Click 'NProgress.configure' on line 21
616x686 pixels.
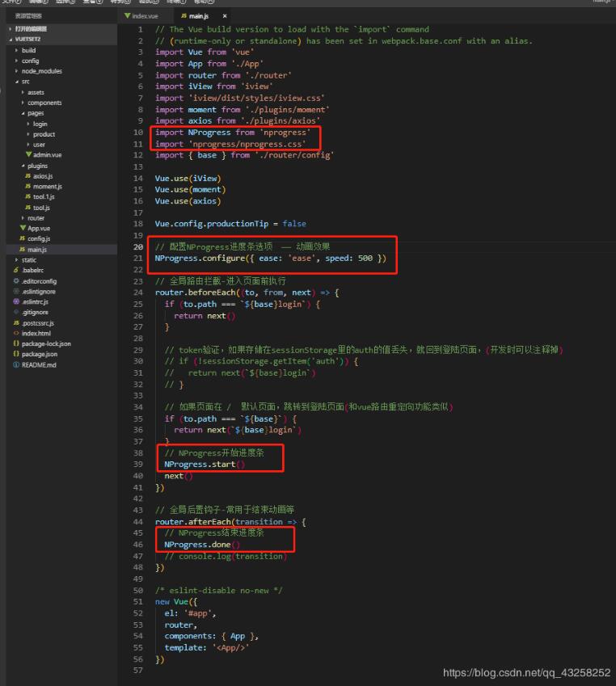(x=200, y=258)
